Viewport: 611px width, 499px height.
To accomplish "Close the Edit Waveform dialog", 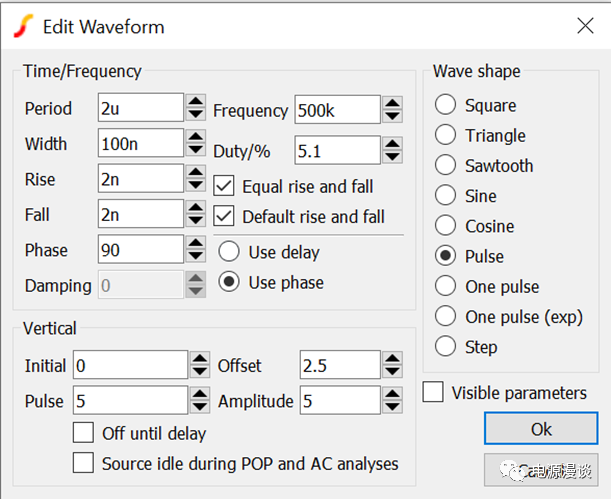I will pyautogui.click(x=583, y=27).
